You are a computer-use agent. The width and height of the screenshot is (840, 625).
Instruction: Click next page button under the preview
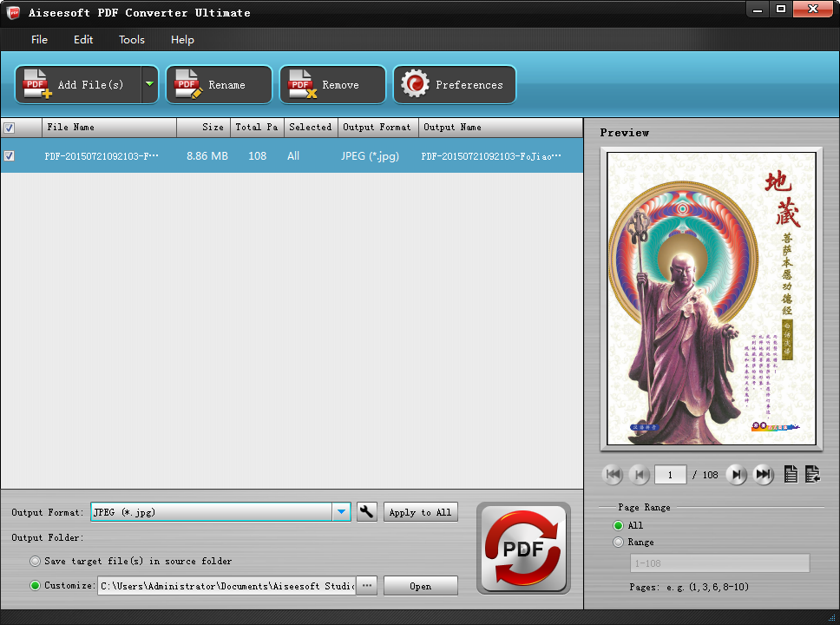tap(737, 474)
